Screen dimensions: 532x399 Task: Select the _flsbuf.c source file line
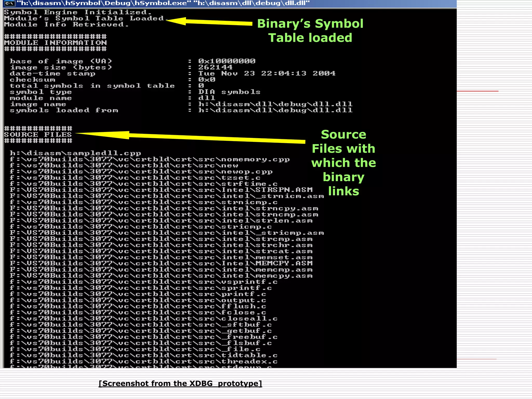[141, 343]
